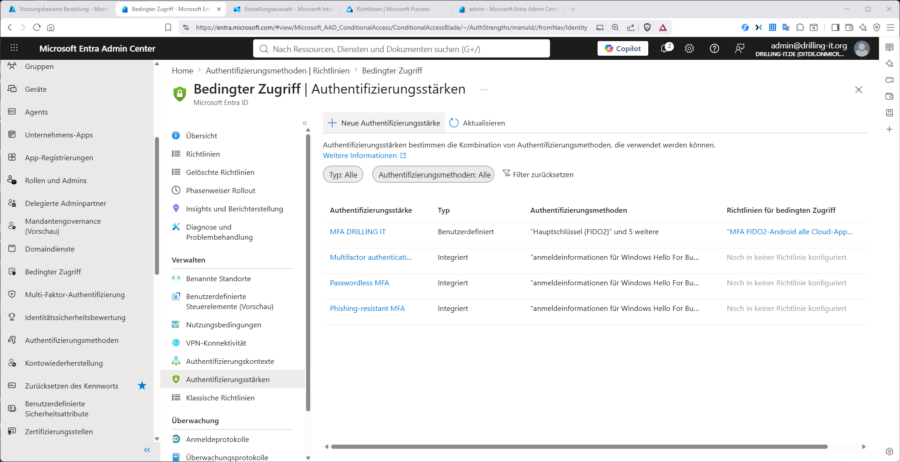The width and height of the screenshot is (900, 462).
Task: Open Unternehmens-Apps in left navigation
Action: click(59, 135)
